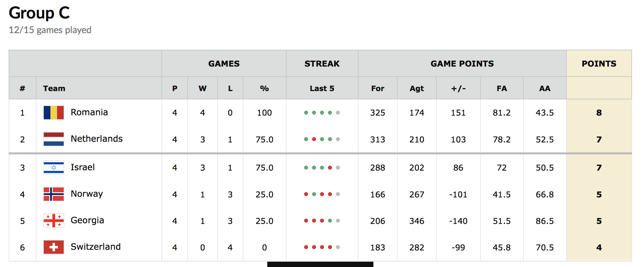
Task: Open the Norway team name link
Action: [87, 194]
